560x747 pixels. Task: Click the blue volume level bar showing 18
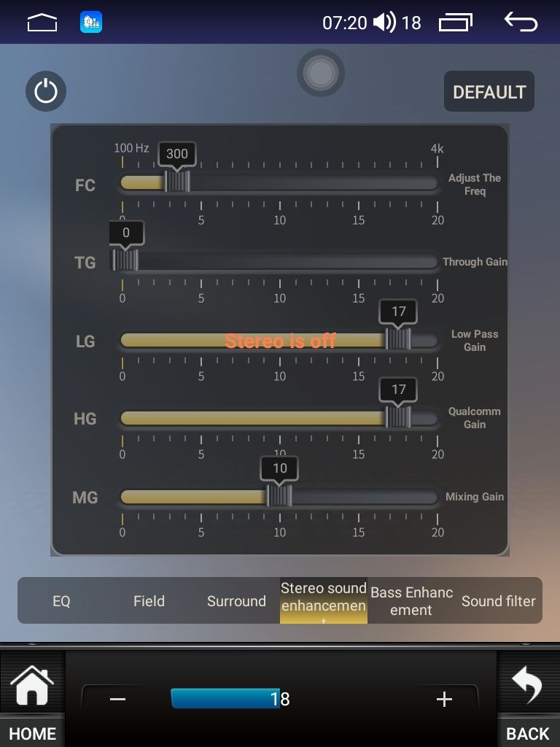225,699
